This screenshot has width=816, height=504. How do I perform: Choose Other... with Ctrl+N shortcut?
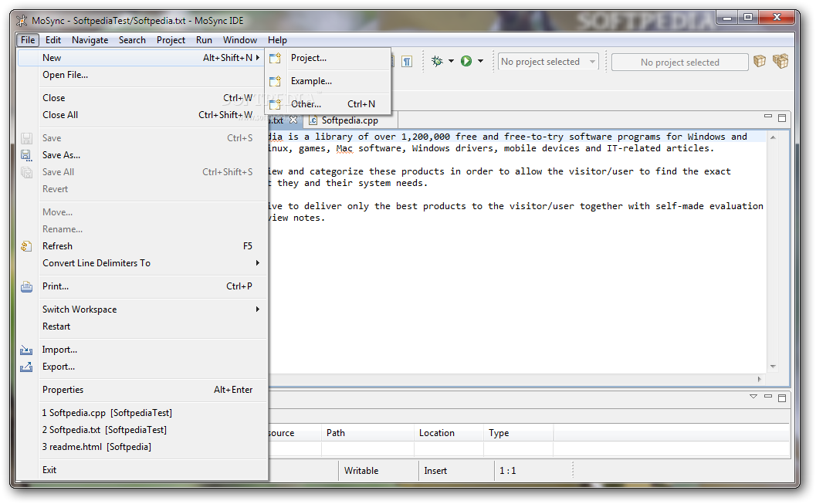328,104
